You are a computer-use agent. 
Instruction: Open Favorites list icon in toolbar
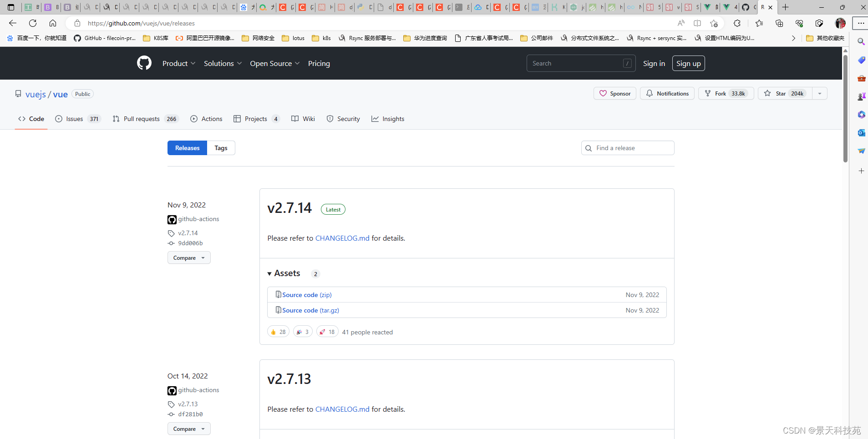pyautogui.click(x=759, y=23)
